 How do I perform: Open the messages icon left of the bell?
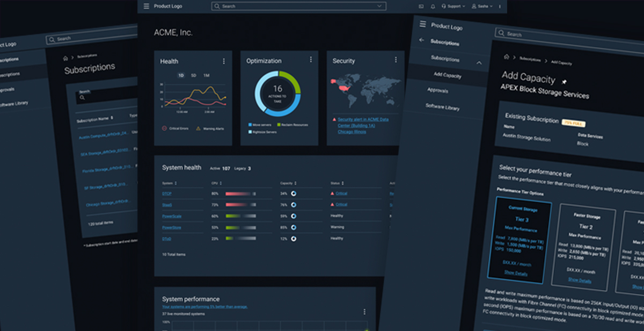(421, 6)
